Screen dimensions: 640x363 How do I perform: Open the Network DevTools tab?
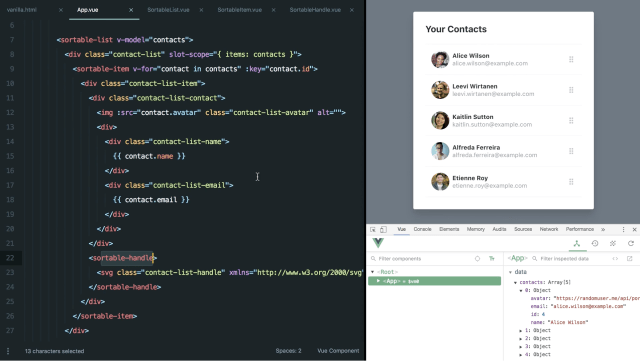click(x=549, y=229)
